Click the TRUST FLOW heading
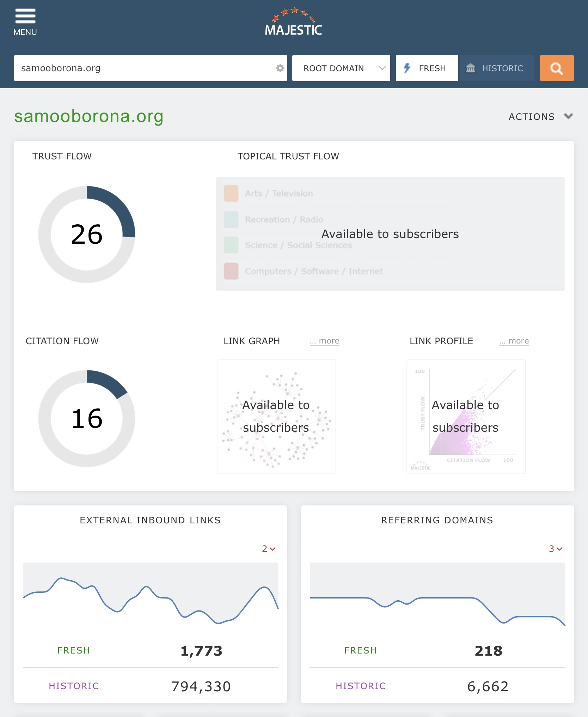The width and height of the screenshot is (588, 717). tap(62, 156)
